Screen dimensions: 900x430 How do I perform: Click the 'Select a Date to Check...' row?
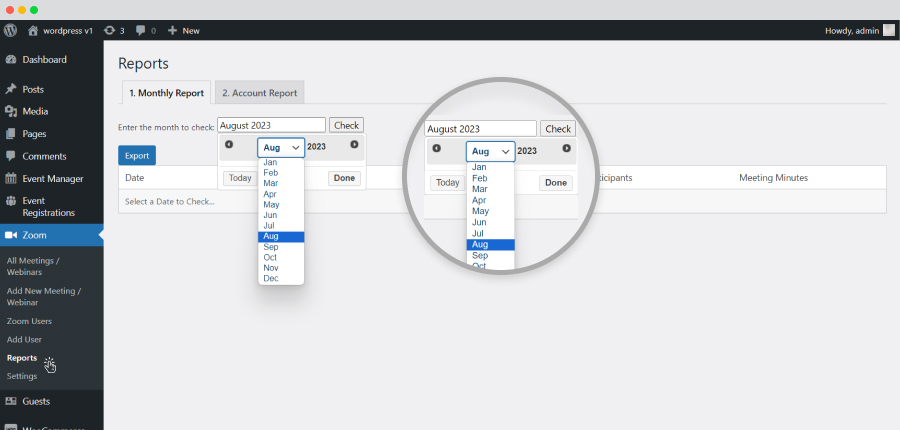(502, 202)
